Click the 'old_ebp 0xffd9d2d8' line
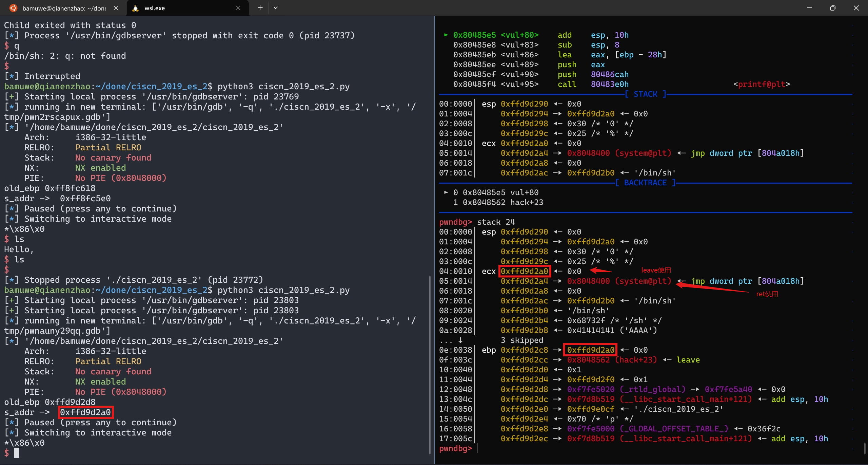868x465 pixels. pos(50,402)
